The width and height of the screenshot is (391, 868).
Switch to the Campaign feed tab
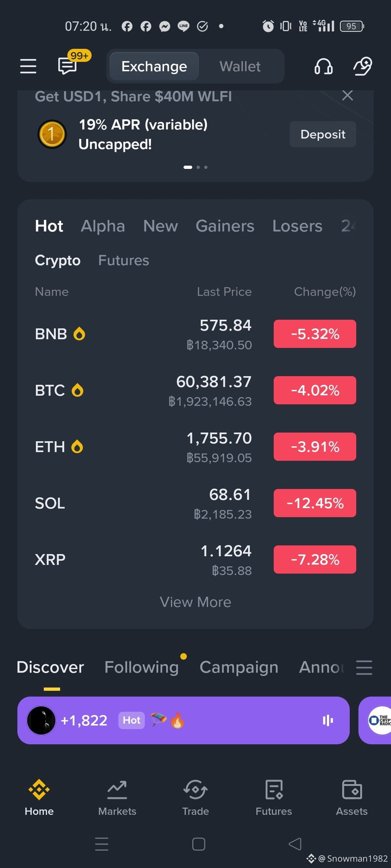pos(239,667)
